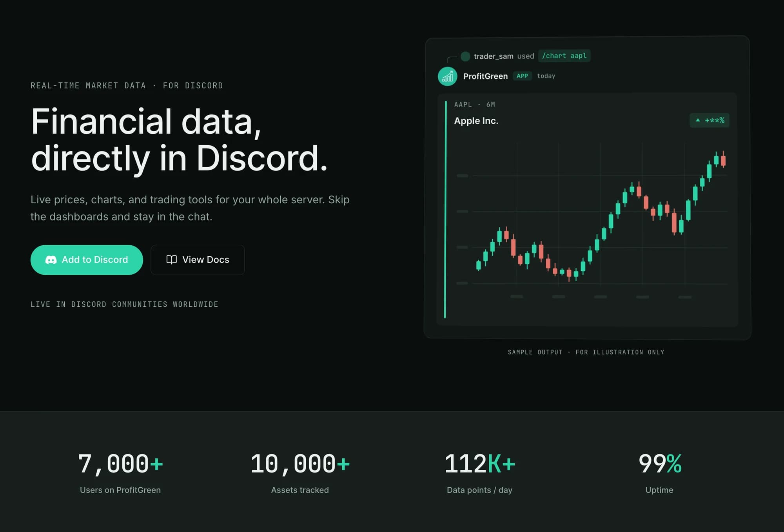Click 'SAMPLE OUTPUT · FOR ILLUSTRATION ONLY' caption
The width and height of the screenshot is (784, 532).
coord(586,352)
